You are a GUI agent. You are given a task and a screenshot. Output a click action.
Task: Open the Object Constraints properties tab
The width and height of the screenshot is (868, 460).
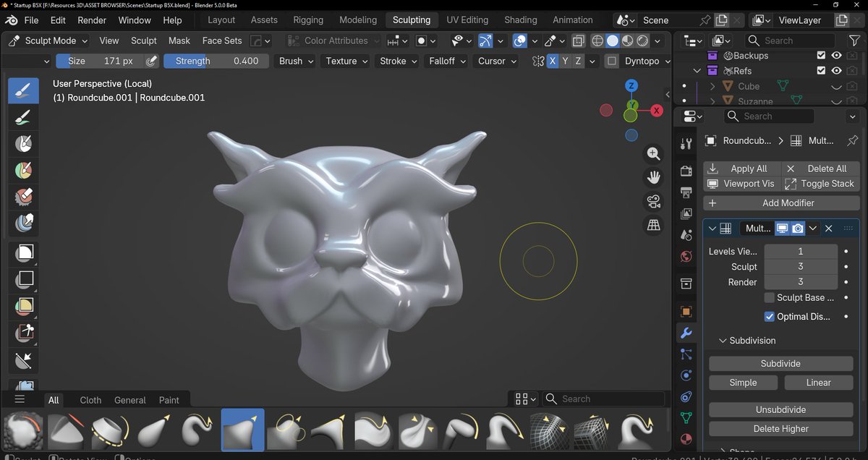[686, 396]
